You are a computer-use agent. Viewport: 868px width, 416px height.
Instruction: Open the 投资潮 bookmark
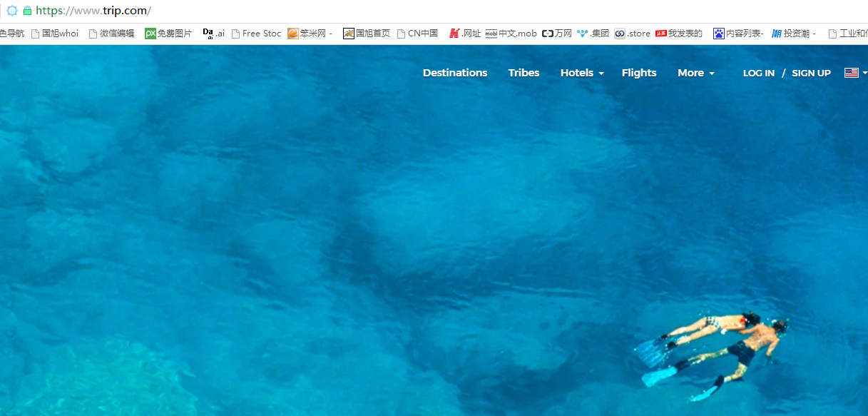tap(793, 34)
